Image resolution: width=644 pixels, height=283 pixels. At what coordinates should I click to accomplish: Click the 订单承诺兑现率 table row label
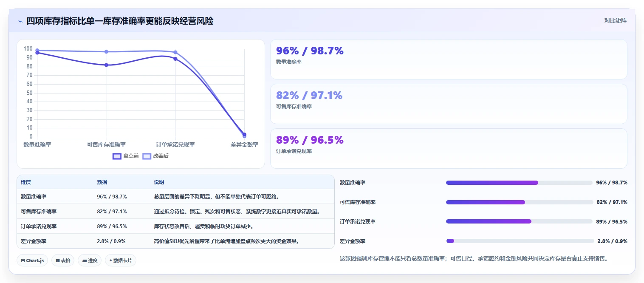(x=39, y=226)
